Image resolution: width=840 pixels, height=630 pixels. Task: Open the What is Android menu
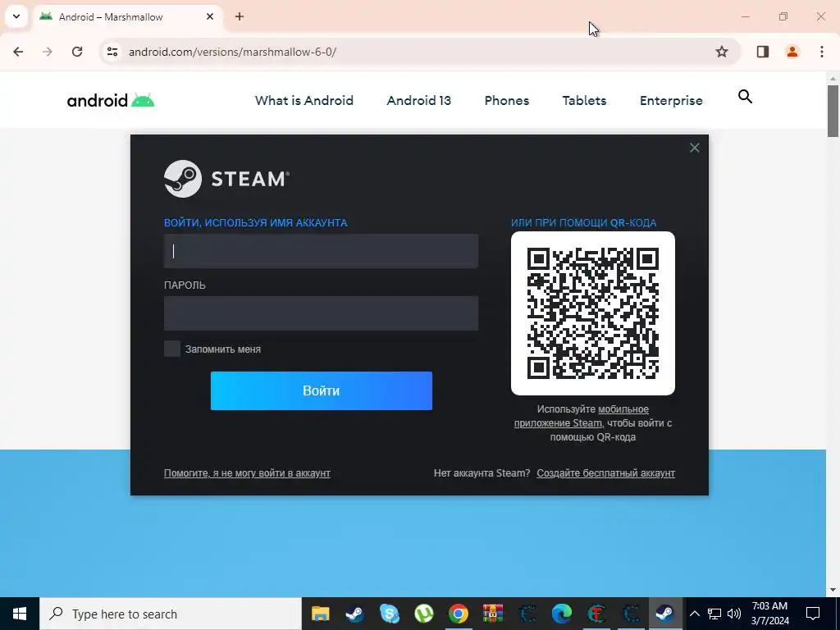[x=304, y=100]
